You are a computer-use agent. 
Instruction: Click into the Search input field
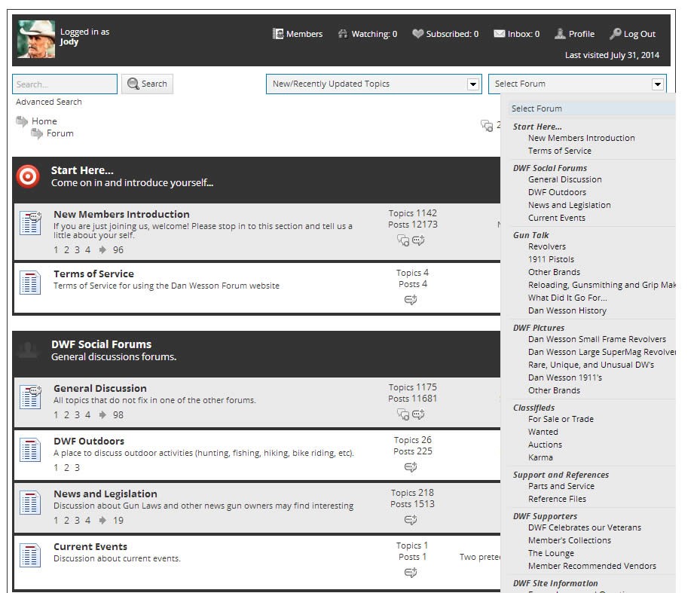coord(65,84)
